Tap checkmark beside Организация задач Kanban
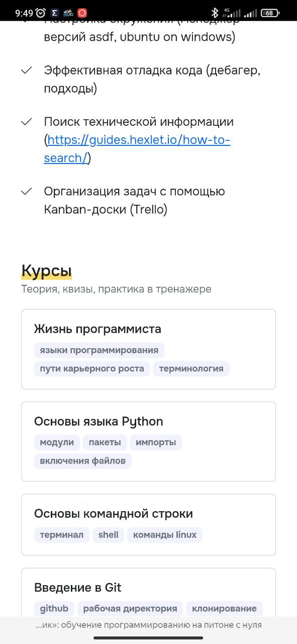The height and width of the screenshot is (644, 297). tap(27, 192)
